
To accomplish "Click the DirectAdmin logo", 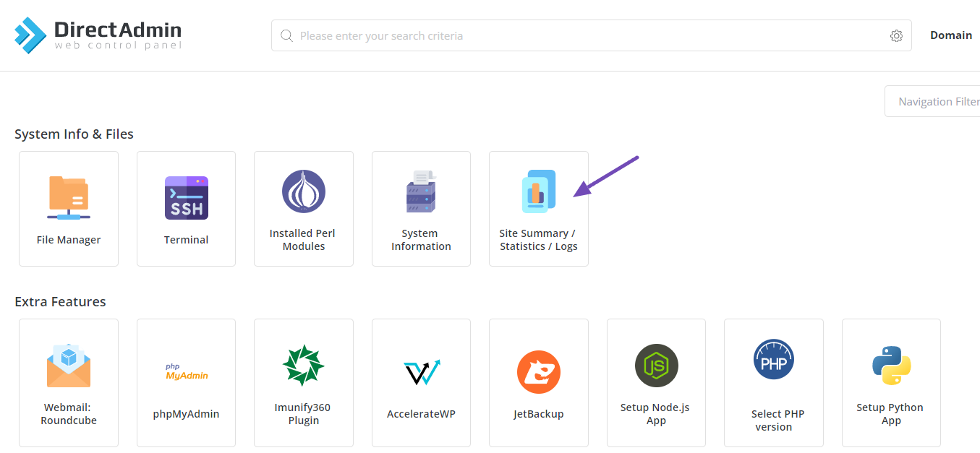I will point(98,35).
